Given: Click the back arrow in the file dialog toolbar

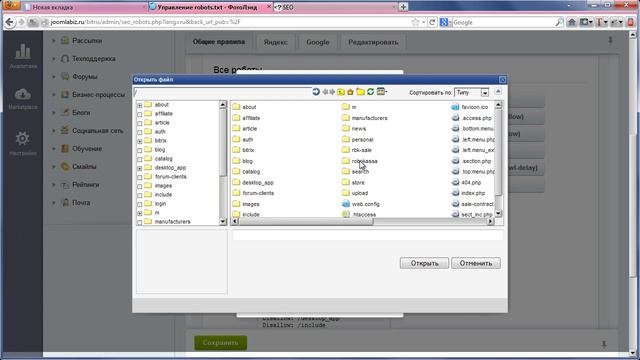Looking at the screenshot, I should tap(325, 92).
